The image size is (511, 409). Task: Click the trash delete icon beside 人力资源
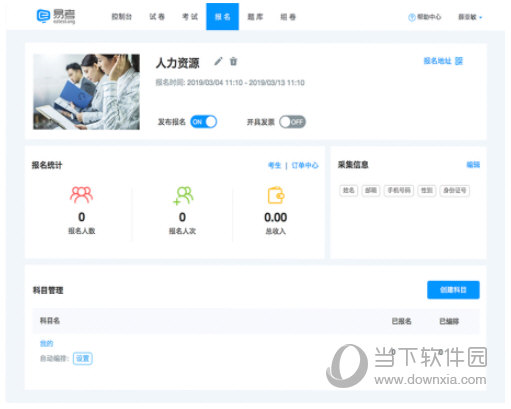[x=233, y=61]
